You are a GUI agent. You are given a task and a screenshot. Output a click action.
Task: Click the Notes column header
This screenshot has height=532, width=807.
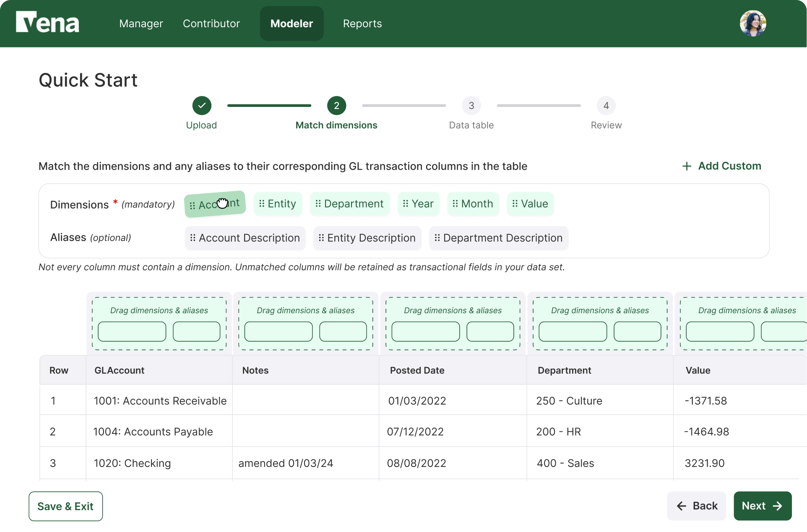306,370
